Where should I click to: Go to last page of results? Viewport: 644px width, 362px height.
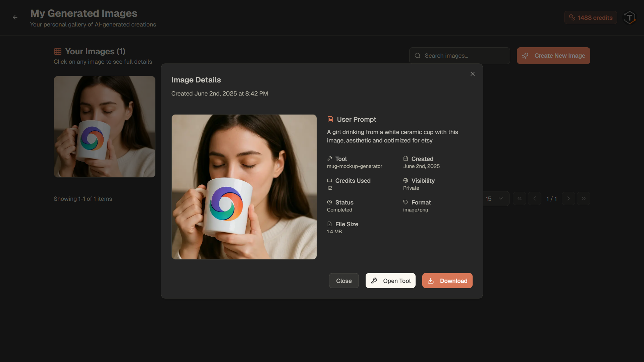click(x=584, y=198)
